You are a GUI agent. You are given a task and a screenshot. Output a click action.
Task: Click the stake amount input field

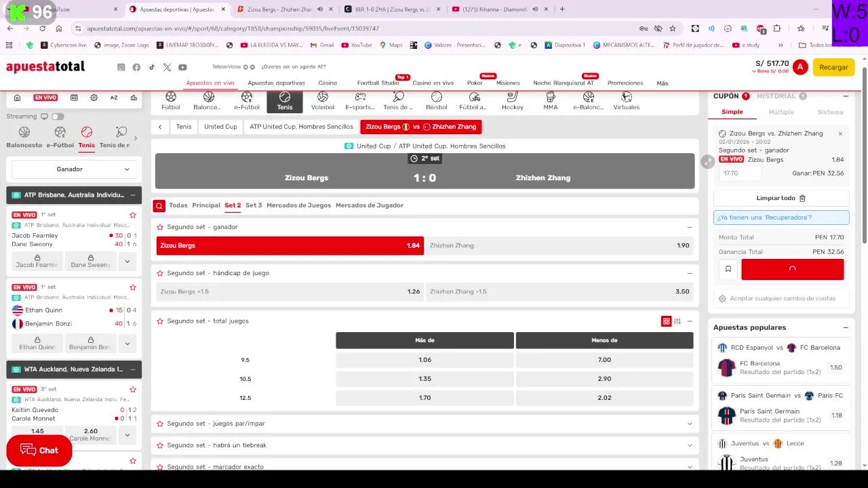[740, 174]
